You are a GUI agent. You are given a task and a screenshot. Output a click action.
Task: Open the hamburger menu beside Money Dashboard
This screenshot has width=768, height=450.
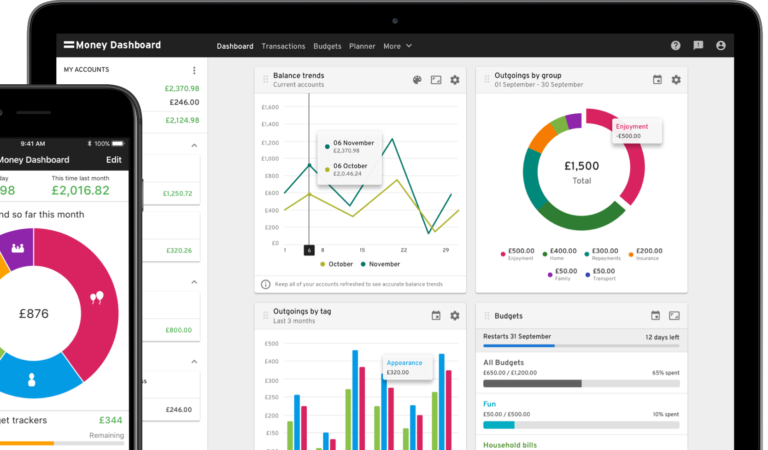point(69,45)
